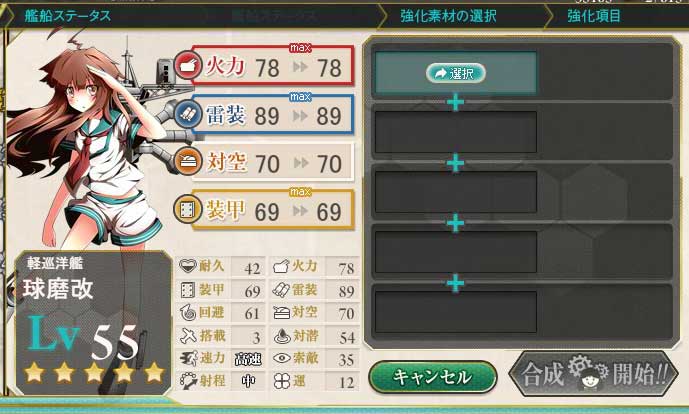Image resolution: width=689 pixels, height=414 pixels.
Task: Click the eye icon beside 索敵
Action: 281,358
